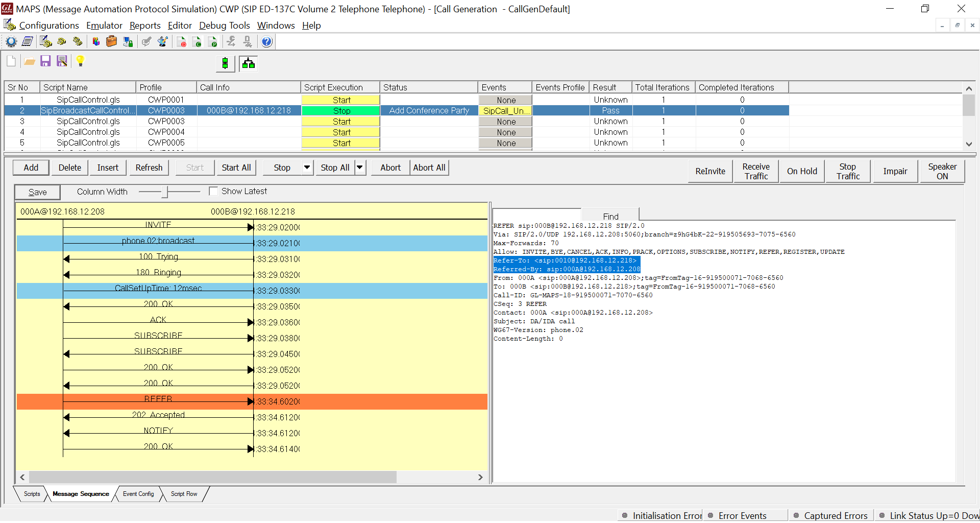Click the Add button

[x=31, y=168]
